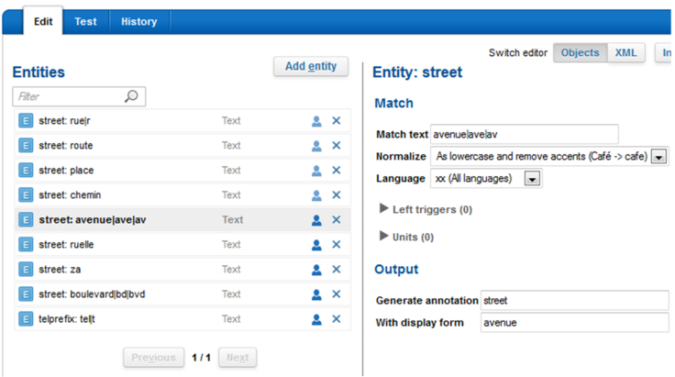Delete the street: chemin entity
This screenshot has width=675, height=377.
pos(336,195)
